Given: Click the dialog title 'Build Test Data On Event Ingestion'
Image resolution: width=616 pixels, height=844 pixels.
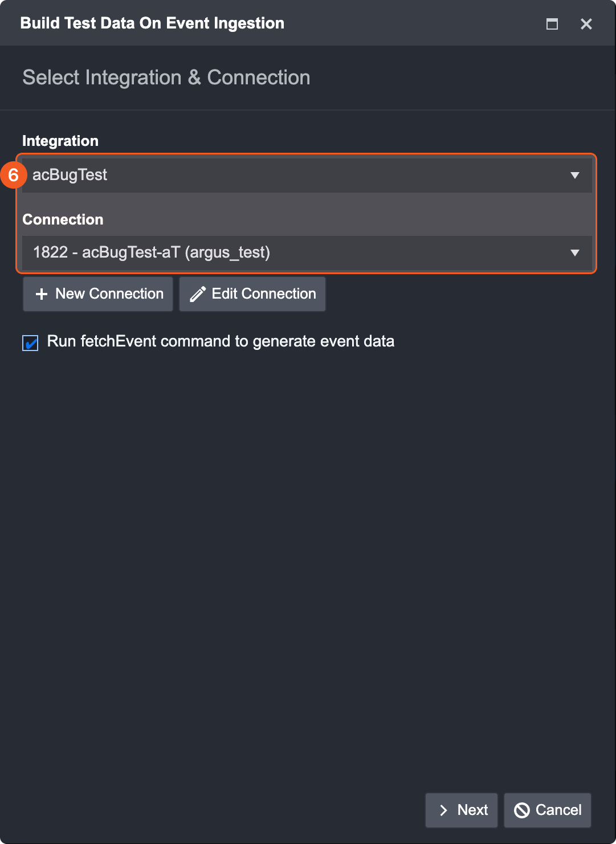Looking at the screenshot, I should pos(152,23).
